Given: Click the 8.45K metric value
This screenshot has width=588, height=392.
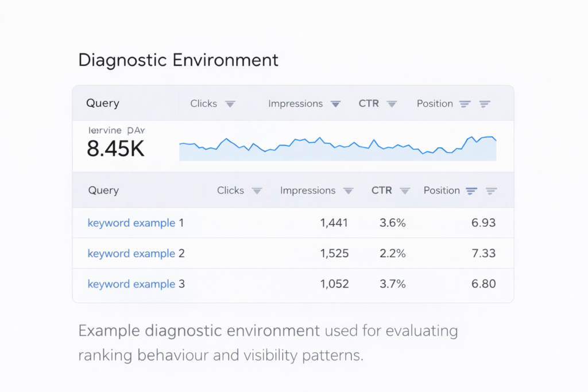Looking at the screenshot, I should tap(115, 149).
